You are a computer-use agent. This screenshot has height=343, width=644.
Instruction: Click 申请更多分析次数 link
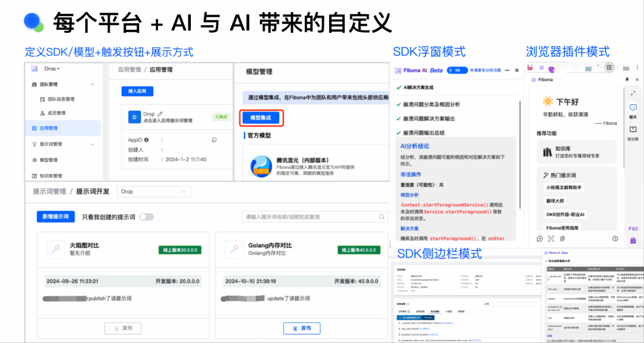tap(485, 70)
